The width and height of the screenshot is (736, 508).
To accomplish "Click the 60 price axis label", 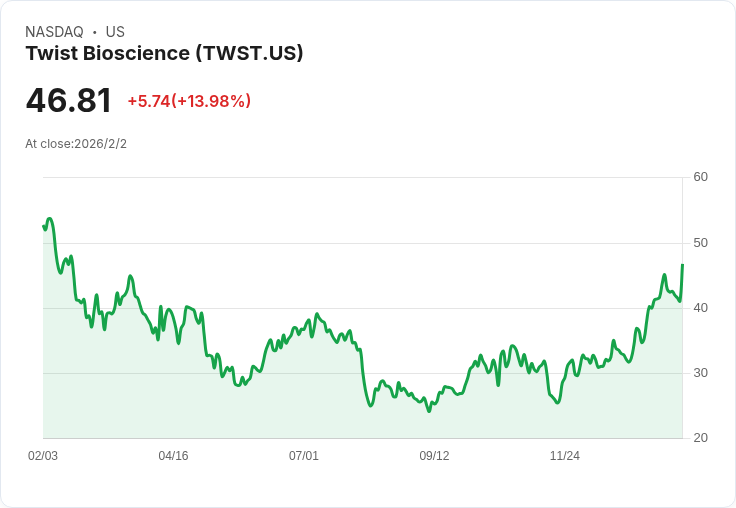I will (700, 177).
